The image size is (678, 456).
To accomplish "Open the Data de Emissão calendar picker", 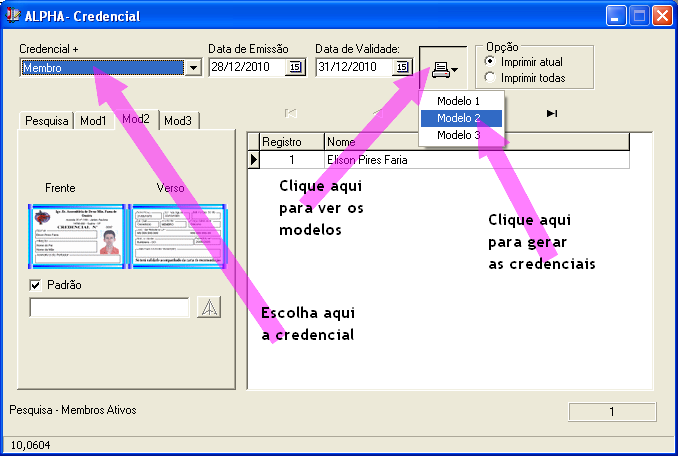I will (x=295, y=68).
